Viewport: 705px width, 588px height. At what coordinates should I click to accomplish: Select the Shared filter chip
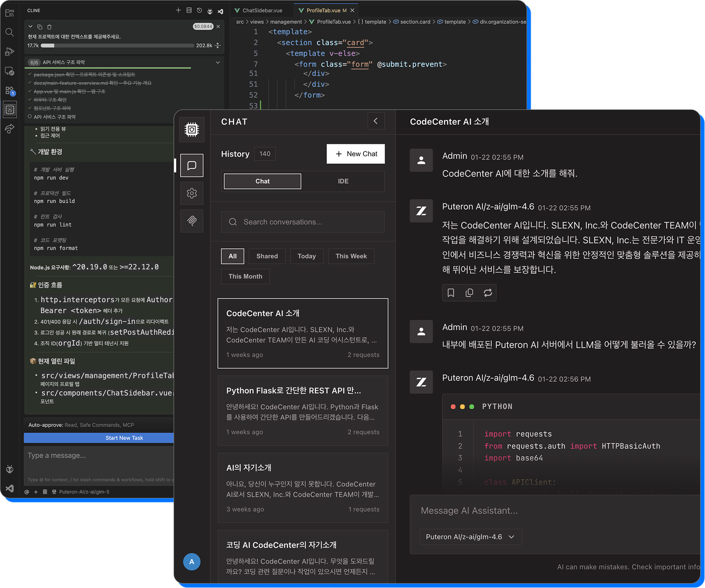click(267, 256)
